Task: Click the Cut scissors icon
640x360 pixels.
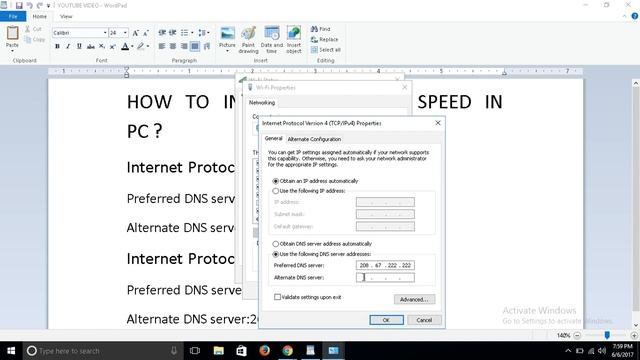Action: click(x=28, y=29)
